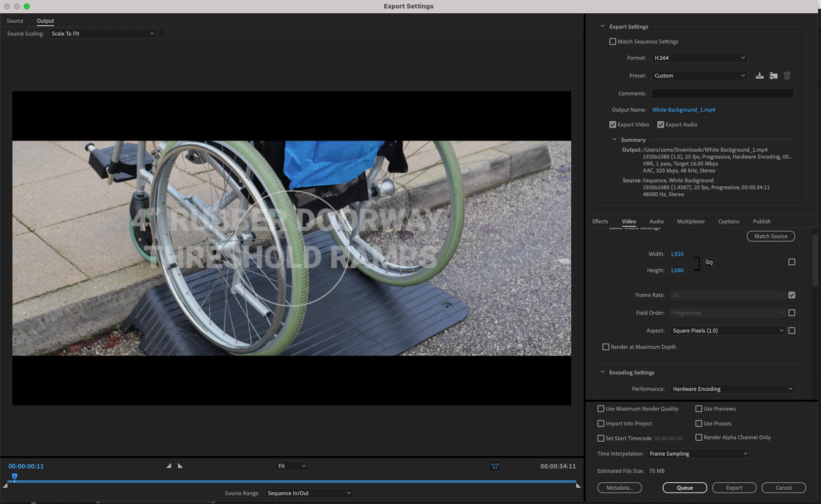This screenshot has width=821, height=504.
Task: Click the Import Preset icon
Action: click(774, 76)
